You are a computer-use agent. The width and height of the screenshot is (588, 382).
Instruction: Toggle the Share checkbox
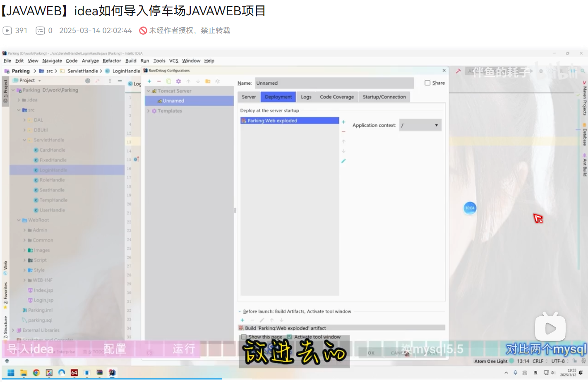(x=427, y=83)
